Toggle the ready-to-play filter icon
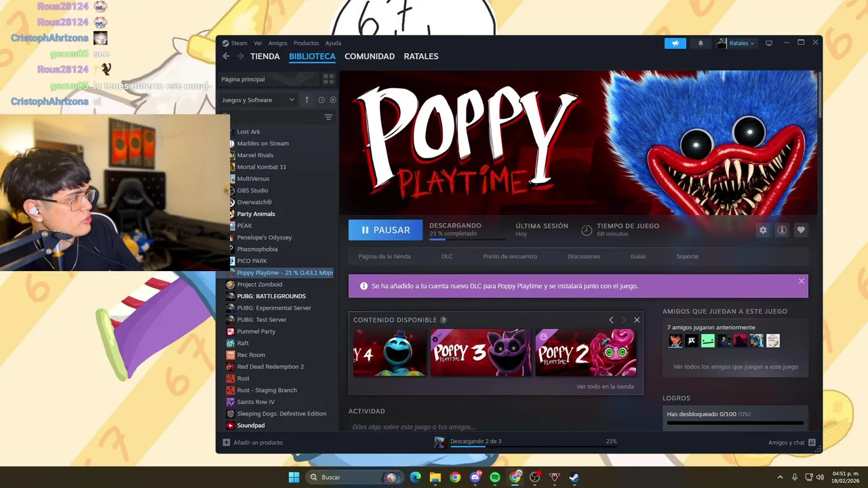This screenshot has height=488, width=868. pyautogui.click(x=333, y=100)
